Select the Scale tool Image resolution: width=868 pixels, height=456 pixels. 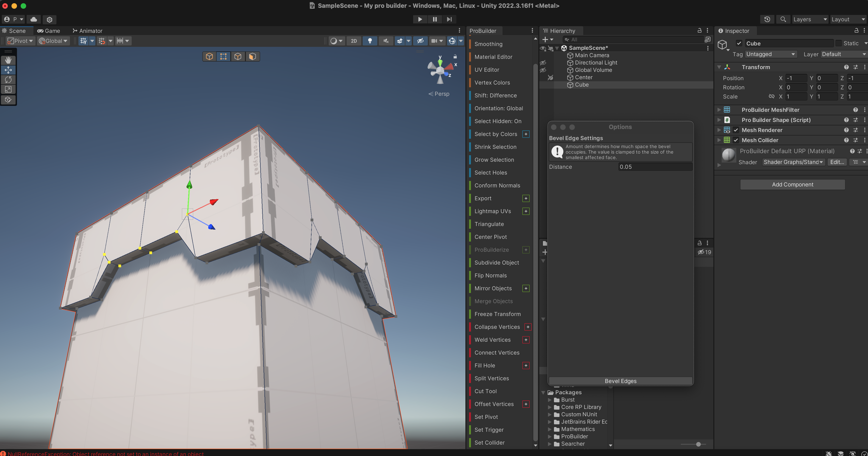[8, 89]
